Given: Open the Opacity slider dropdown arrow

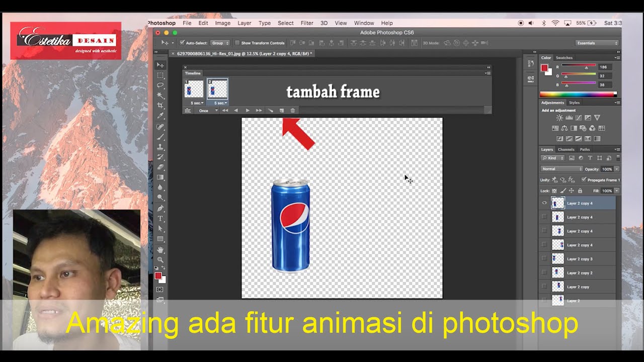Looking at the screenshot, I should click(617, 169).
